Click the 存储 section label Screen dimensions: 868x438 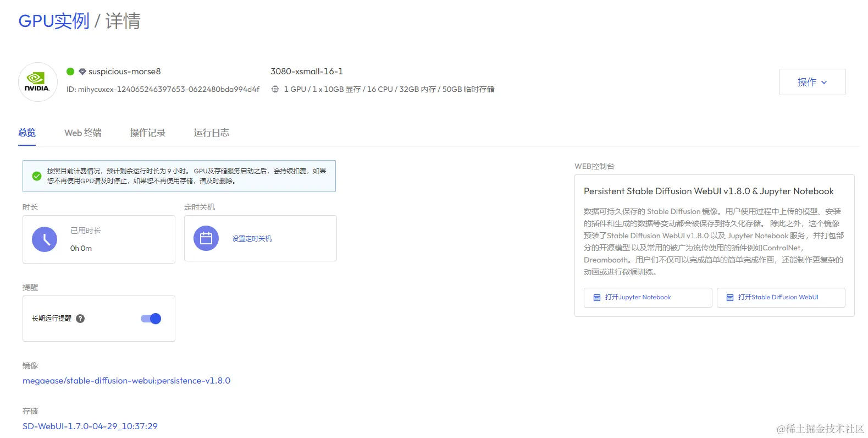point(30,411)
